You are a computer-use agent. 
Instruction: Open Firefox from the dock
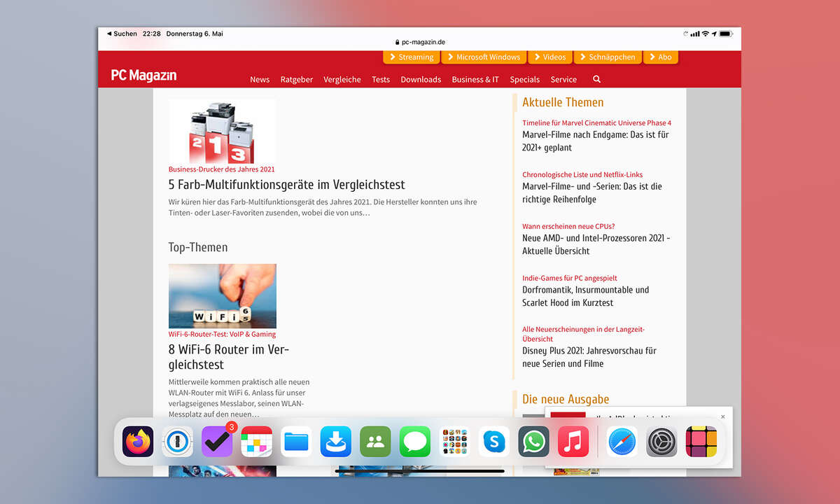pyautogui.click(x=138, y=442)
